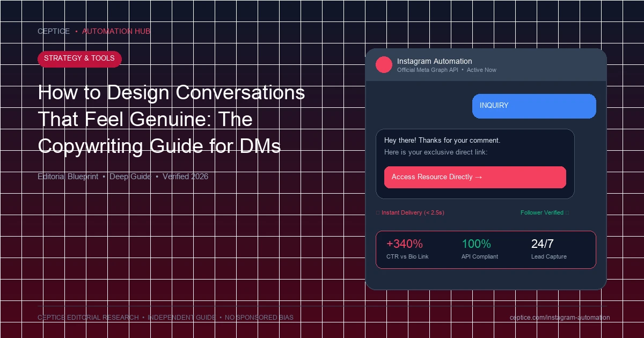Click CEPTICE EDITORIAL RESEARCH footer text
This screenshot has width=644, height=338.
88,318
